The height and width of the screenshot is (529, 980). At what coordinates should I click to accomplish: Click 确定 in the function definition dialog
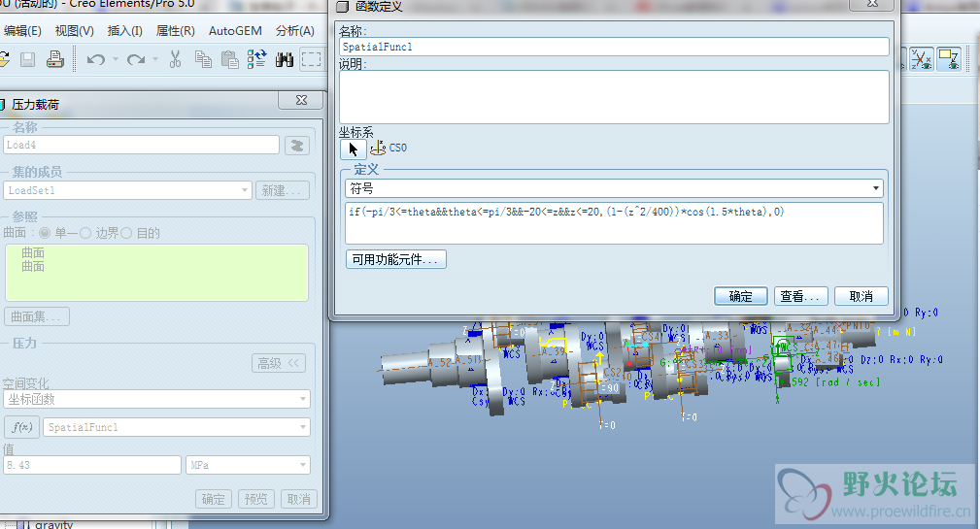741,296
